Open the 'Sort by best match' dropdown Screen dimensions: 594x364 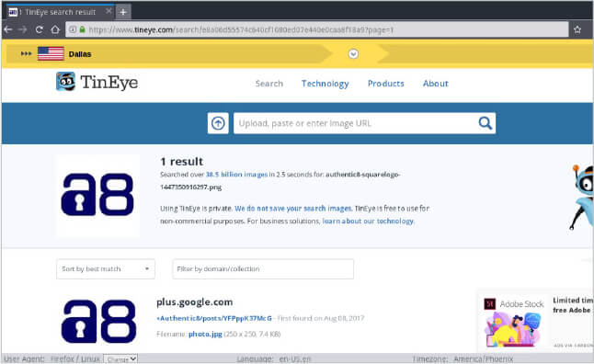(x=106, y=269)
